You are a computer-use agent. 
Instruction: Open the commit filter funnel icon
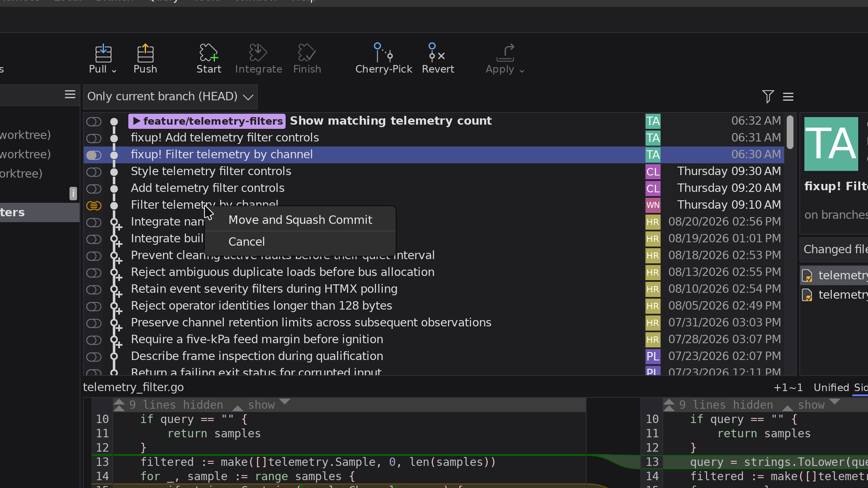pyautogui.click(x=768, y=96)
